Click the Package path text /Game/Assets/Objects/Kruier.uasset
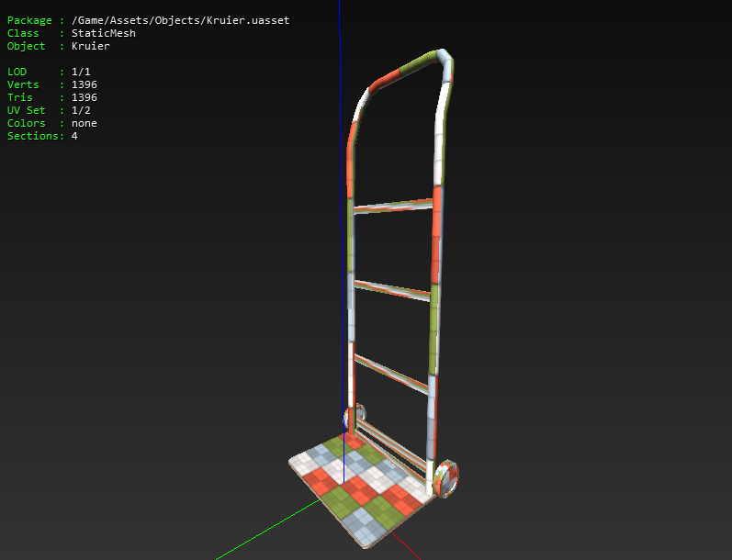This screenshot has height=560, width=732. [x=180, y=20]
